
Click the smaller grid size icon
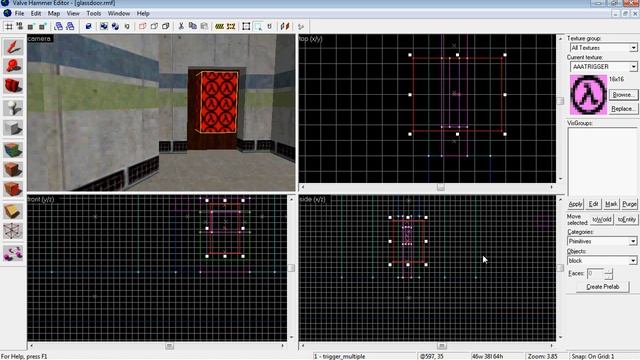pyautogui.click(x=31, y=26)
